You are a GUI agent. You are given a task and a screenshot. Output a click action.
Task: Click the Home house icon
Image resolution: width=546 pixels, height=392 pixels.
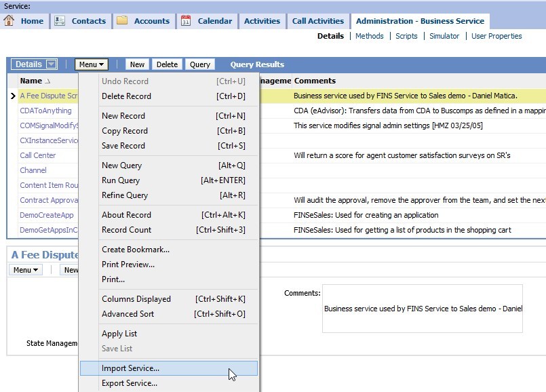coord(9,20)
